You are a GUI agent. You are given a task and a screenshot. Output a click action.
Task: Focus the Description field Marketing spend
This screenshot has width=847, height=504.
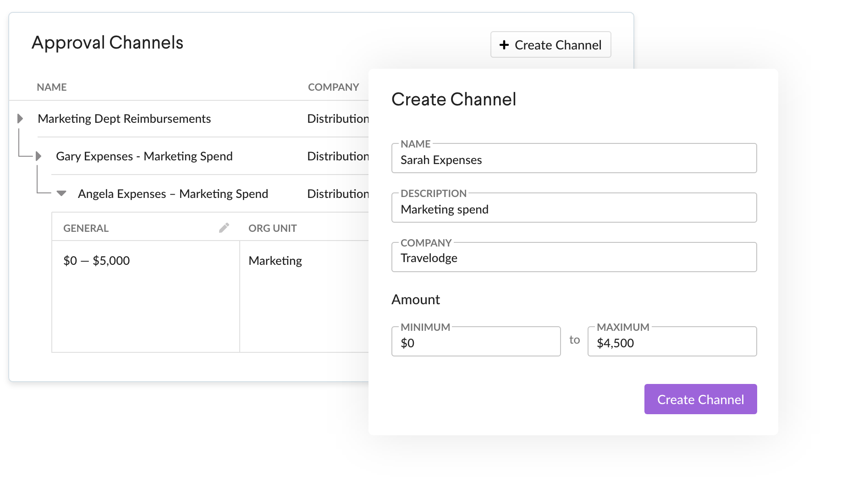(x=573, y=209)
